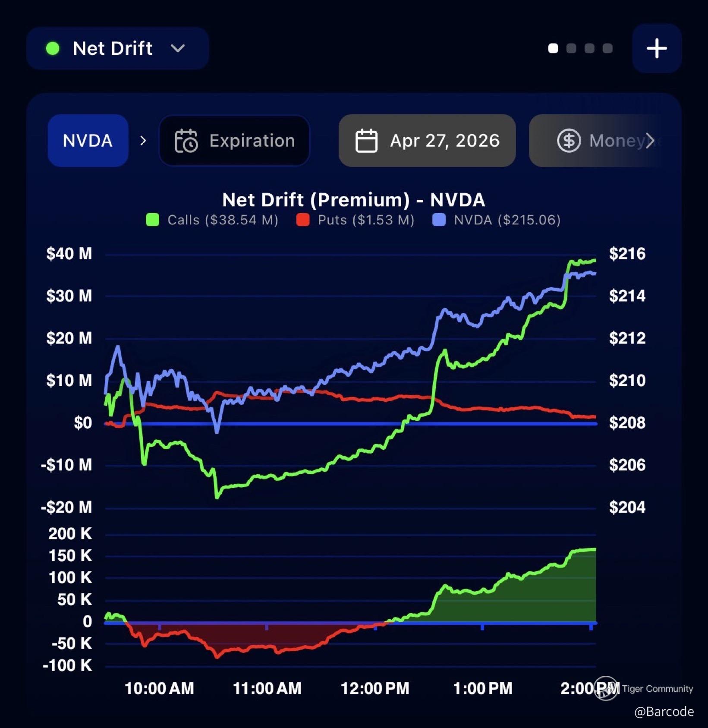Click the green Calls legend swatch
This screenshot has height=728, width=708.
152,220
